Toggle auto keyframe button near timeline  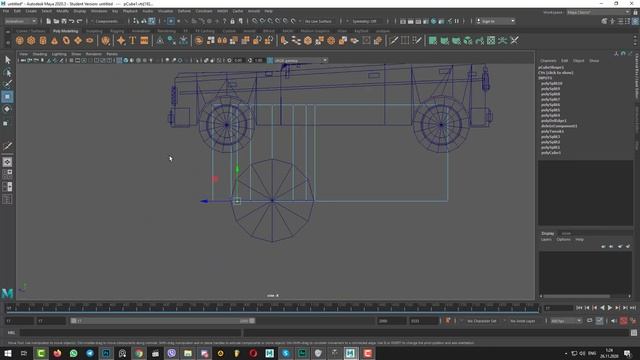point(623,321)
